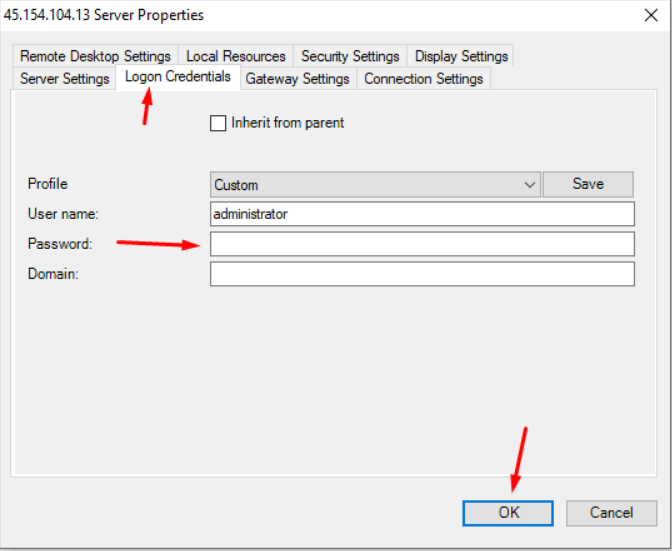Open the Local Resources tab
672x551 pixels.
pos(236,56)
